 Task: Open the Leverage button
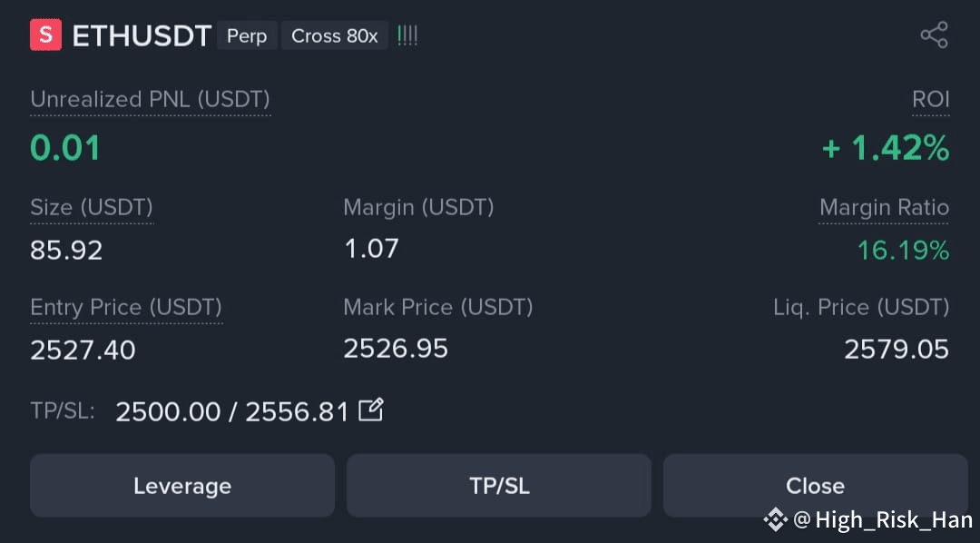tap(182, 486)
